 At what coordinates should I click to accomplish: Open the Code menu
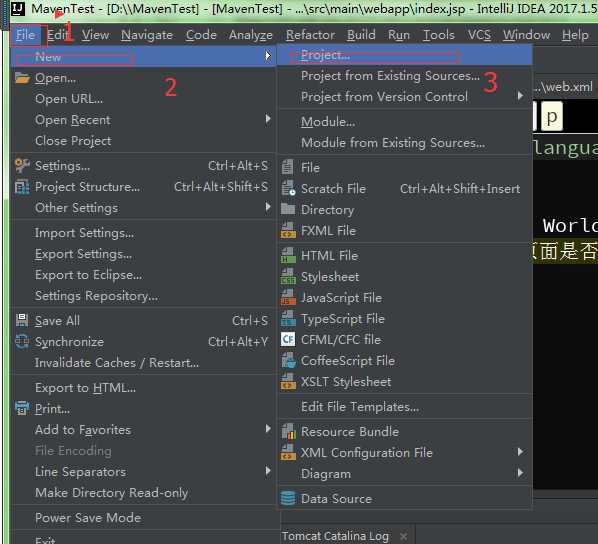(201, 35)
